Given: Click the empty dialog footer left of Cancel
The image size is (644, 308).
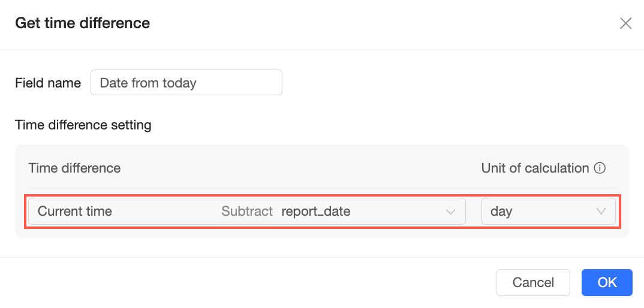Looking at the screenshot, I should [x=240, y=282].
